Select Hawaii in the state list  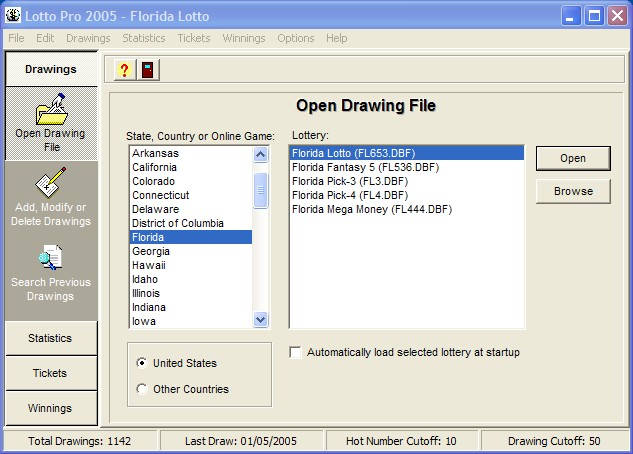(191, 265)
